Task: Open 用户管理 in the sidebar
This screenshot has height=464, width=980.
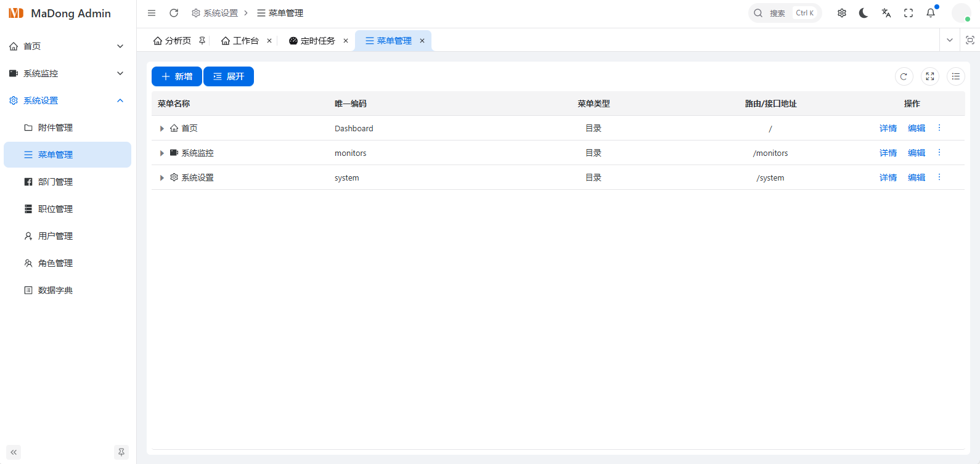Action: (68, 236)
